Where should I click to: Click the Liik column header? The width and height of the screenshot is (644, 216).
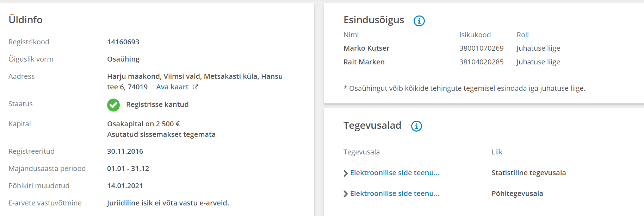[497, 152]
